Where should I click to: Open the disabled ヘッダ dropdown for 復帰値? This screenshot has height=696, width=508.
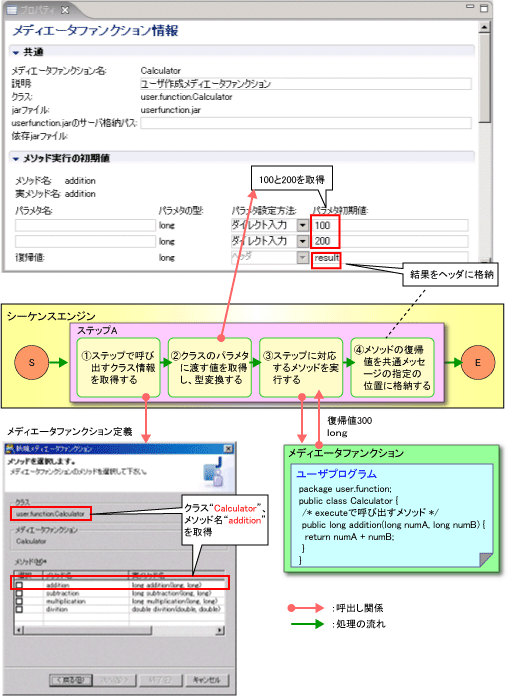[x=302, y=257]
